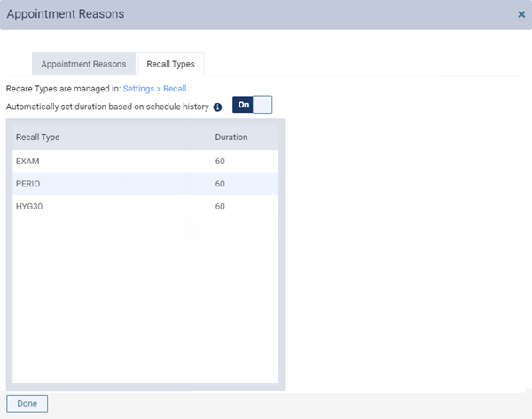Select the EXAM recall type row
This screenshot has height=419, width=532.
click(x=145, y=161)
